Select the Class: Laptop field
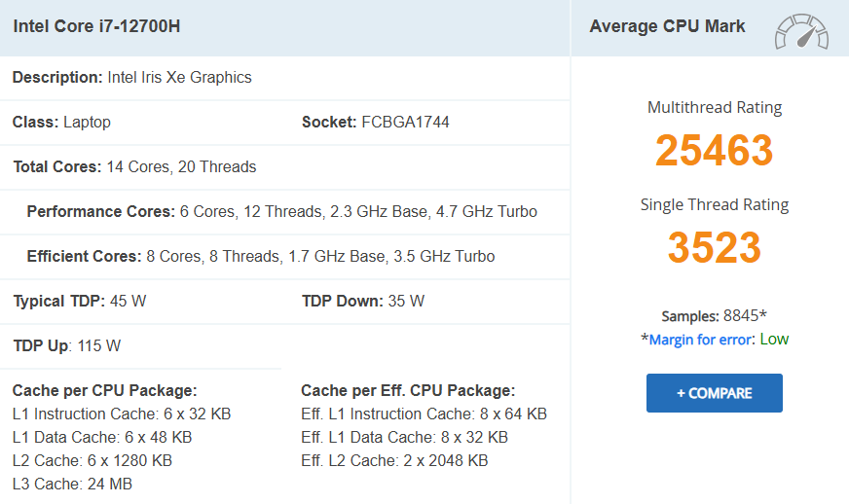This screenshot has width=849, height=504. point(61,122)
